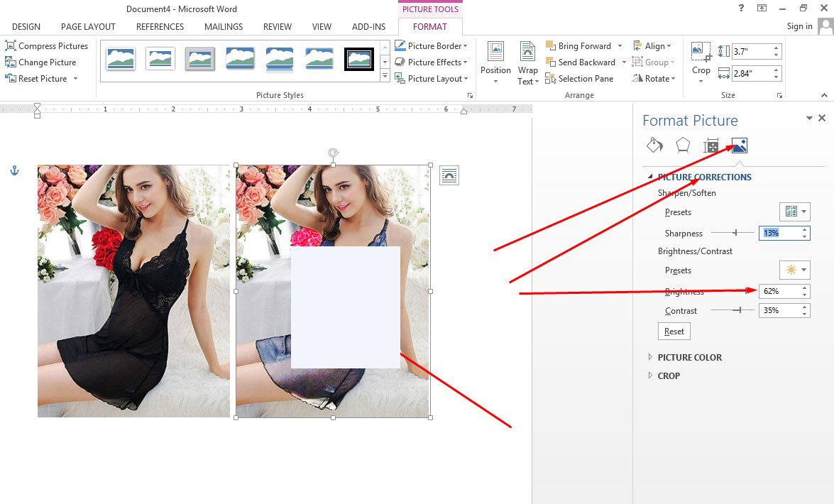Open the Brightness/Contrast Presets dropdown
Screen dimensions: 834x504
pyautogui.click(x=795, y=270)
